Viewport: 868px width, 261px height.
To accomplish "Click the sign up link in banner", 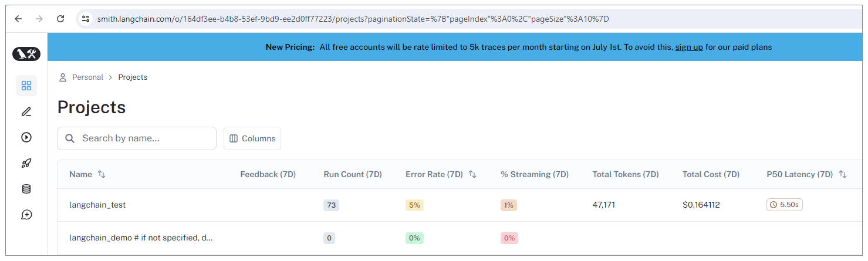I will 688,47.
